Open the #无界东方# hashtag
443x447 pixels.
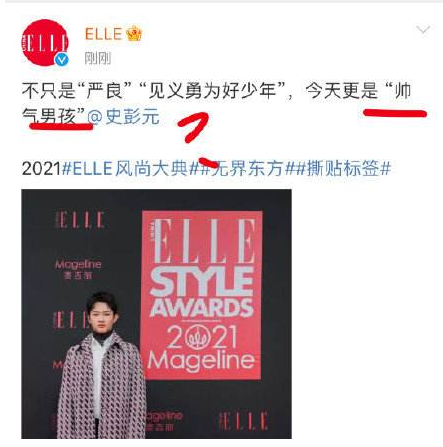[x=246, y=168]
